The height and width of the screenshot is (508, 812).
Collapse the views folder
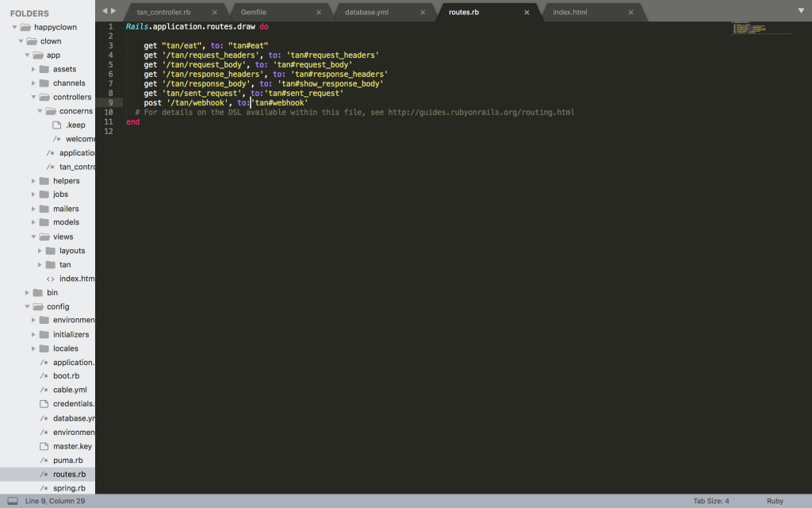[33, 237]
